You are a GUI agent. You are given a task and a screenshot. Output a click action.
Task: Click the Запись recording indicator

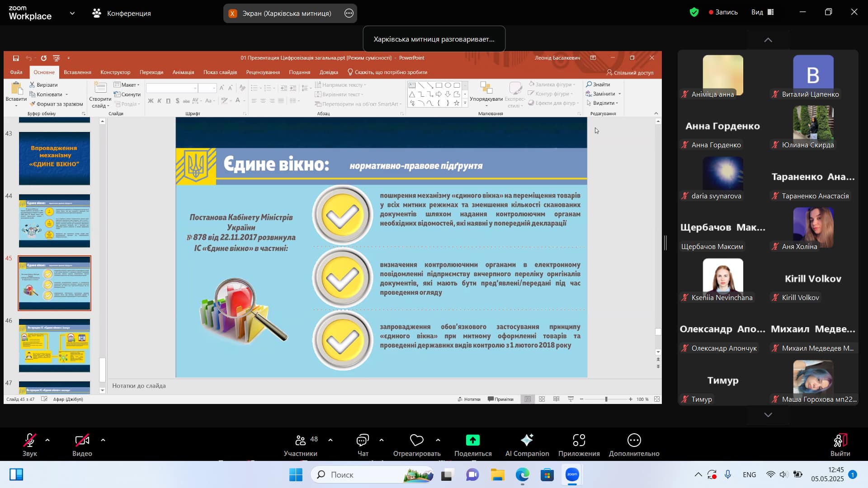click(723, 12)
